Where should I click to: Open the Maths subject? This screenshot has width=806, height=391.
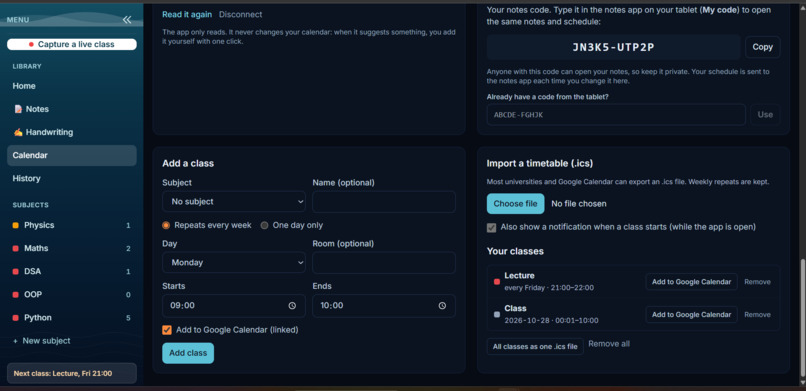click(72, 248)
